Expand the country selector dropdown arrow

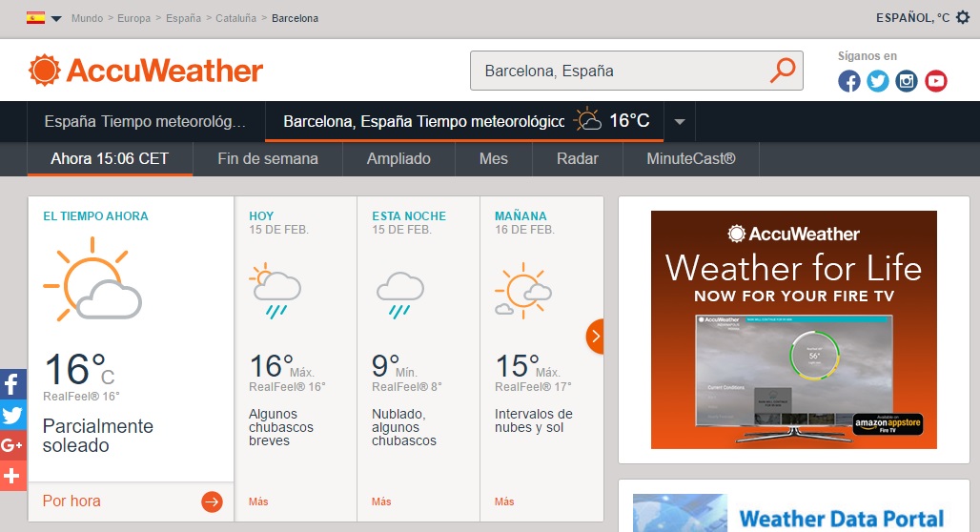(x=56, y=19)
